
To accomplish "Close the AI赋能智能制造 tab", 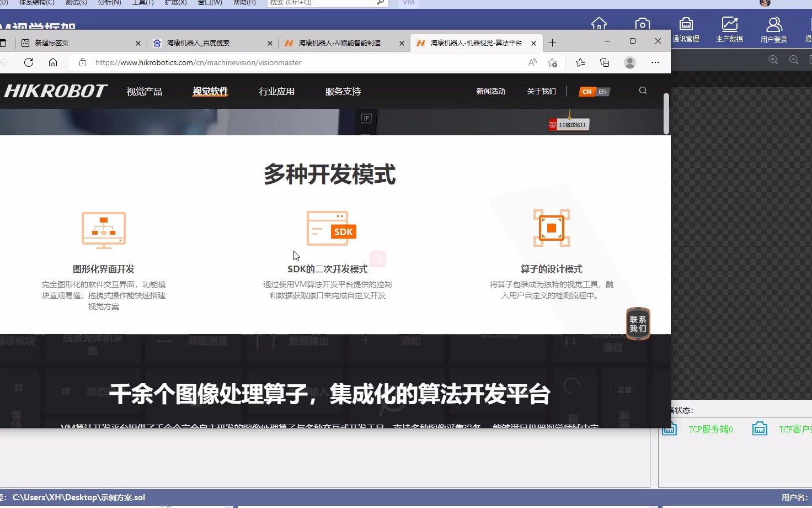I will pyautogui.click(x=402, y=43).
